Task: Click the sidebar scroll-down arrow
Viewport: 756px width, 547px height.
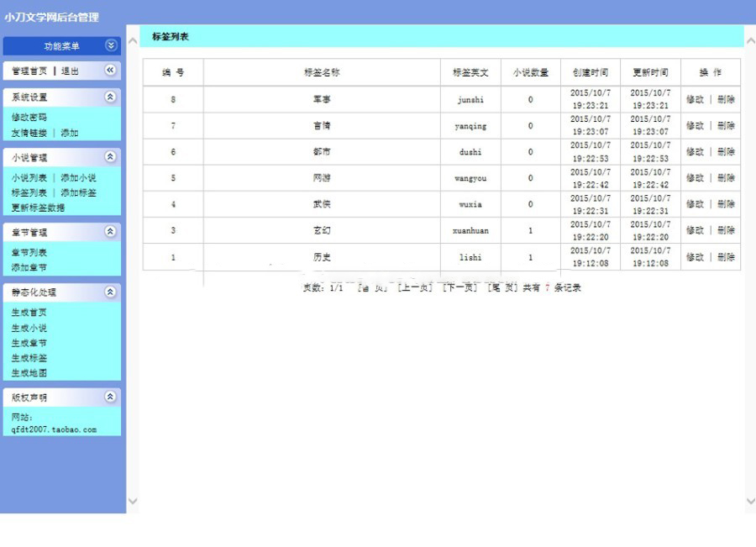Action: coord(133,501)
